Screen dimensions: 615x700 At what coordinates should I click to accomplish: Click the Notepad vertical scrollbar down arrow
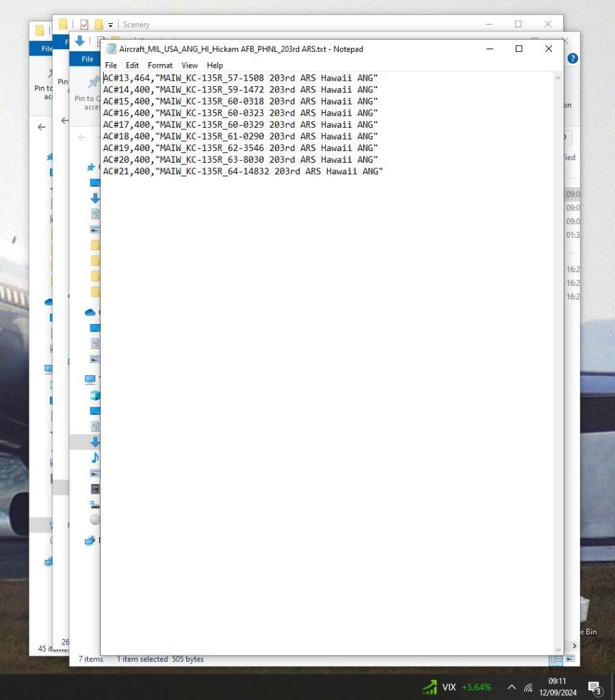[558, 650]
